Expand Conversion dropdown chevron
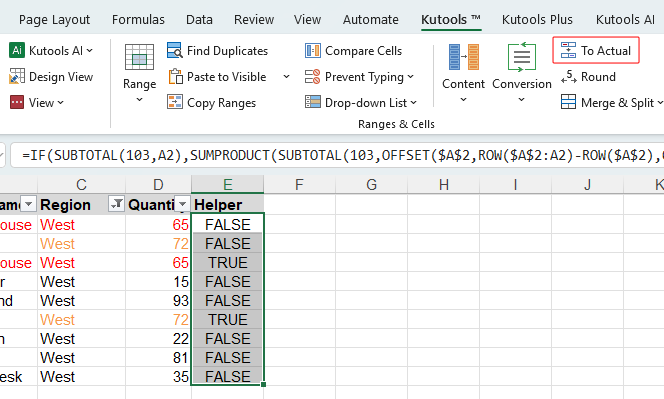 point(522,100)
